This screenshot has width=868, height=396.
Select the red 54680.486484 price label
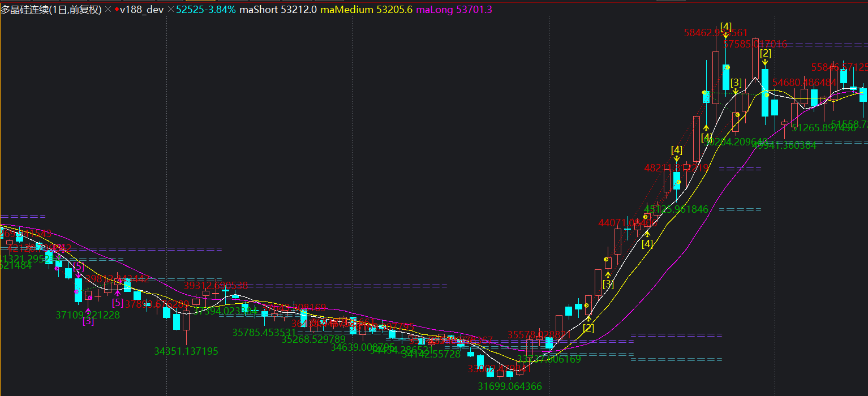tap(804, 83)
